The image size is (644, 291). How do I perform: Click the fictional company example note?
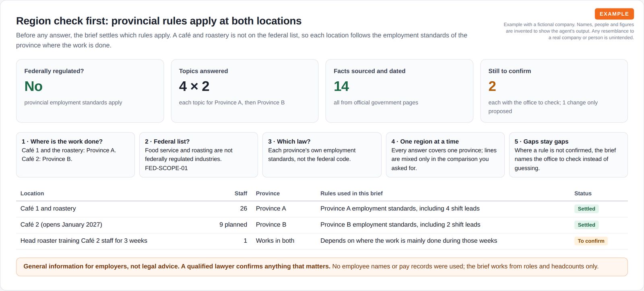[568, 31]
